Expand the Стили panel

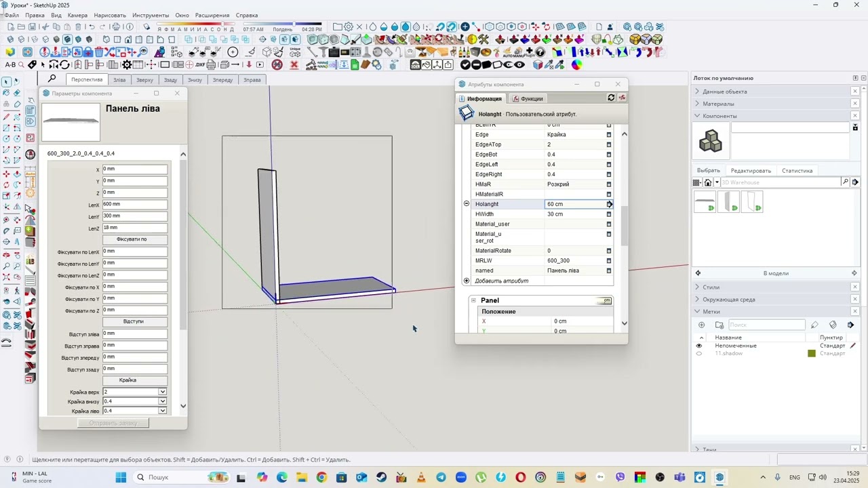tap(697, 287)
